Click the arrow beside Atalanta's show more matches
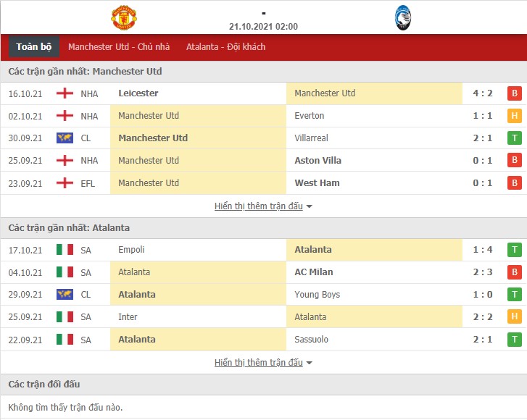 click(x=310, y=363)
